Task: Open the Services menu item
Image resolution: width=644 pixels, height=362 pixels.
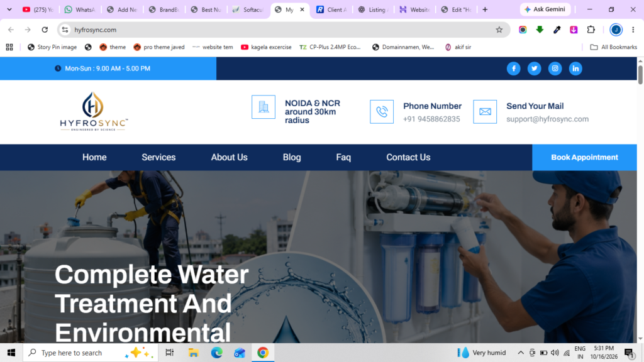Action: (158, 157)
